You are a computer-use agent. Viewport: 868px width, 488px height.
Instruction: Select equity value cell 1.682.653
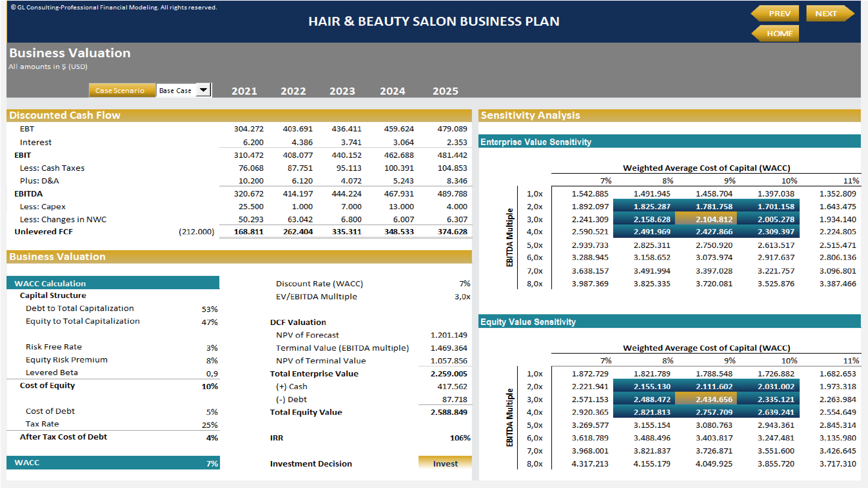tap(837, 373)
